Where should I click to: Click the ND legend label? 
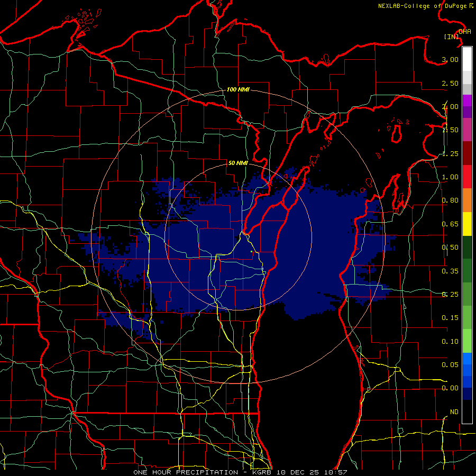[x=454, y=412]
